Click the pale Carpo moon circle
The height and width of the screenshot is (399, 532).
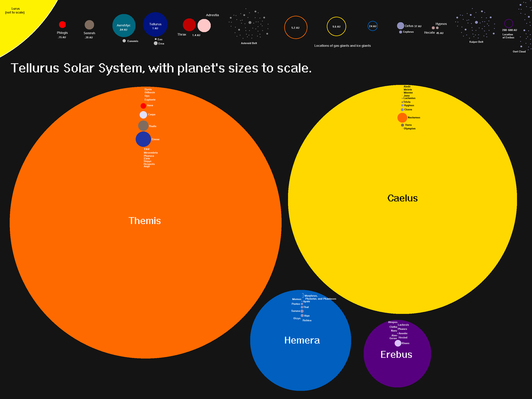pyautogui.click(x=143, y=115)
